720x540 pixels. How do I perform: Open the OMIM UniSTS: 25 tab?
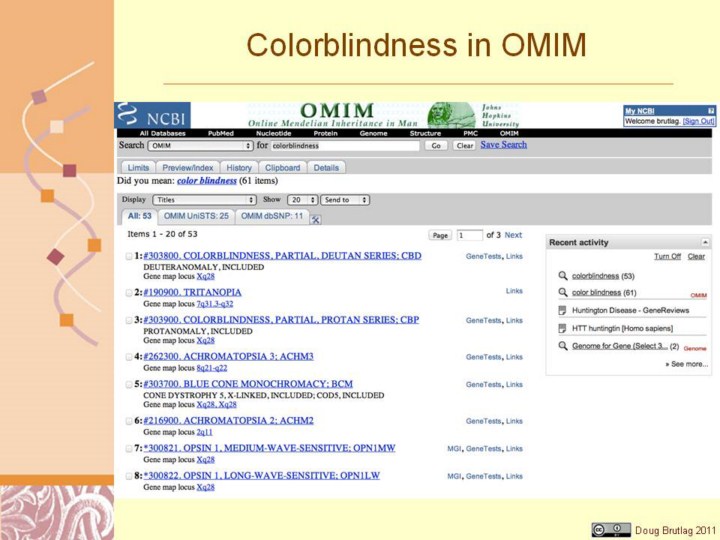pyautogui.click(x=196, y=216)
